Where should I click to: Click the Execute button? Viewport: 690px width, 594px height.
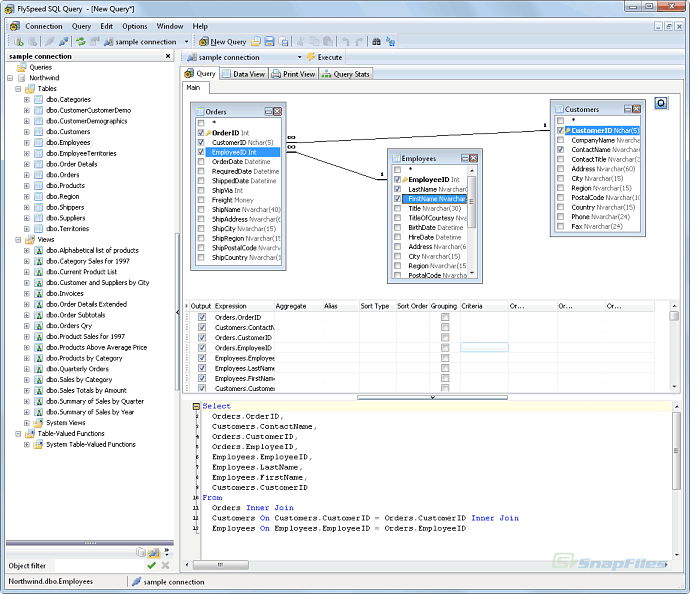324,57
